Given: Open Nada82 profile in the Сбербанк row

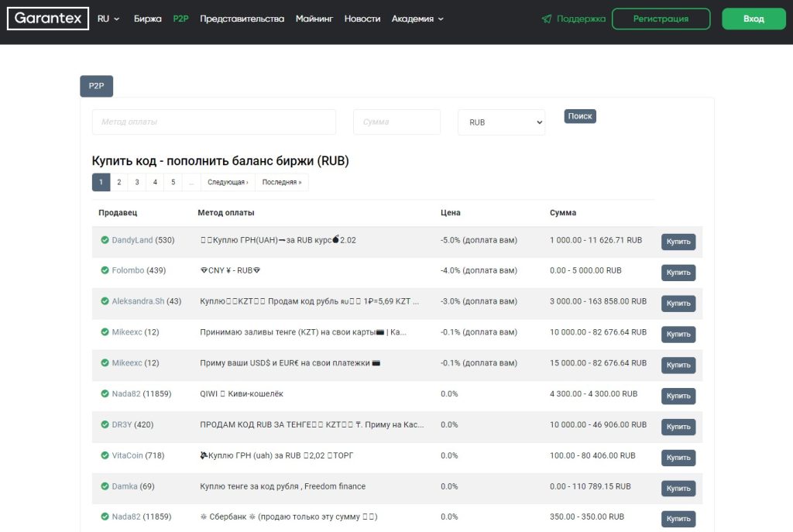Looking at the screenshot, I should 126,517.
